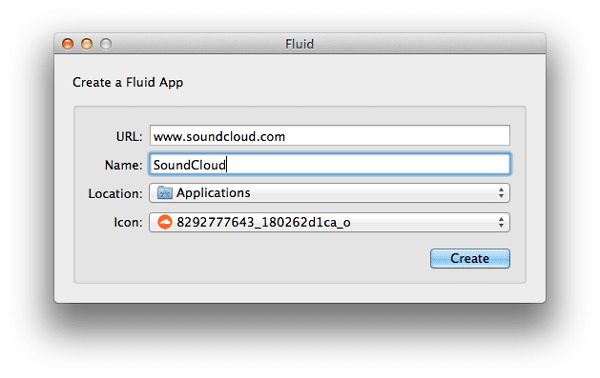Click the 'URL:' label

(x=129, y=137)
